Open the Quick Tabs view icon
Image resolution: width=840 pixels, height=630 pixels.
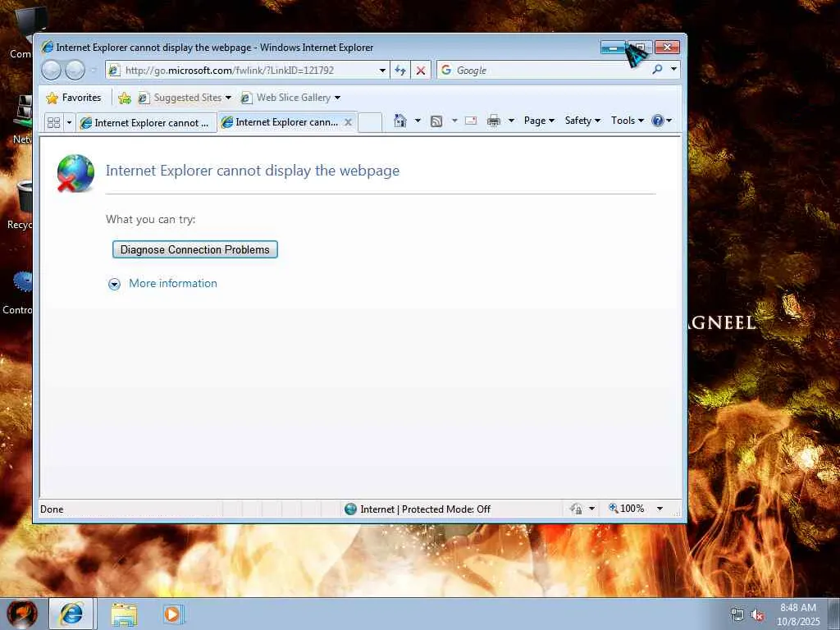[x=53, y=123]
